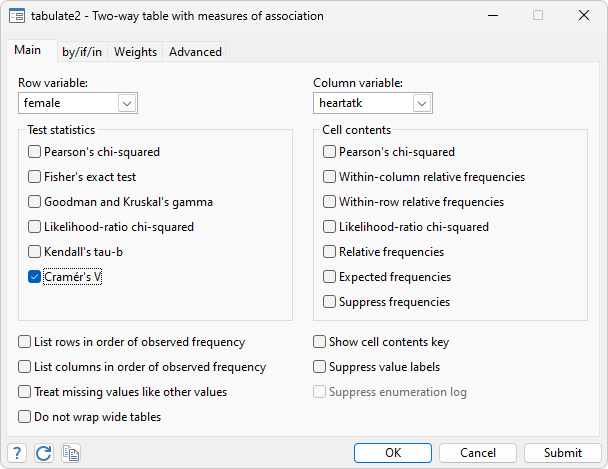Open the Column variable dropdown arrow
Viewport: 608px width, 469px height.
422,103
